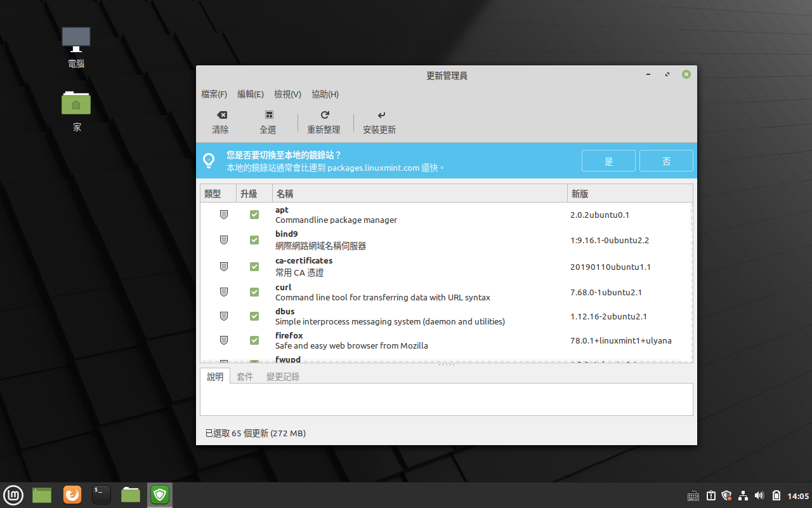Click the 清除 (Clear) toolbar icon
Viewport: 812px width, 508px height.
click(221, 115)
